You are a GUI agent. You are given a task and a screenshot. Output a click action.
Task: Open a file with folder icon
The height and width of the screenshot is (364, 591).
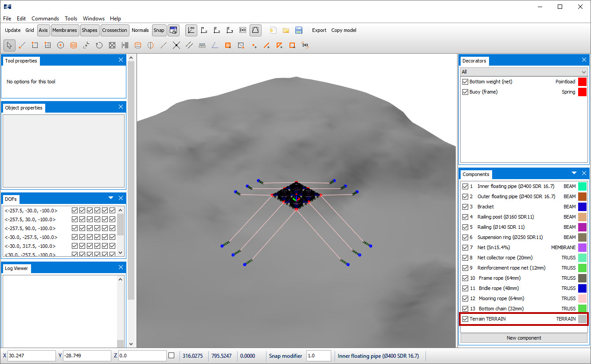coord(286,30)
